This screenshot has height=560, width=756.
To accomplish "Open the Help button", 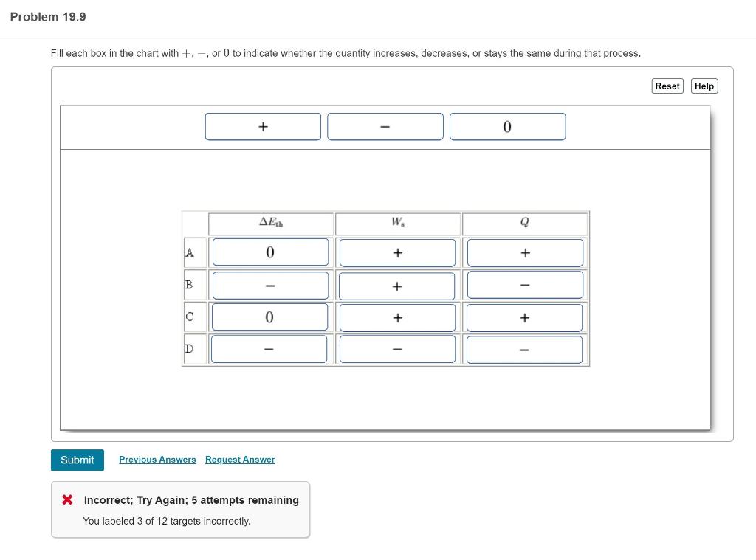I will click(704, 86).
